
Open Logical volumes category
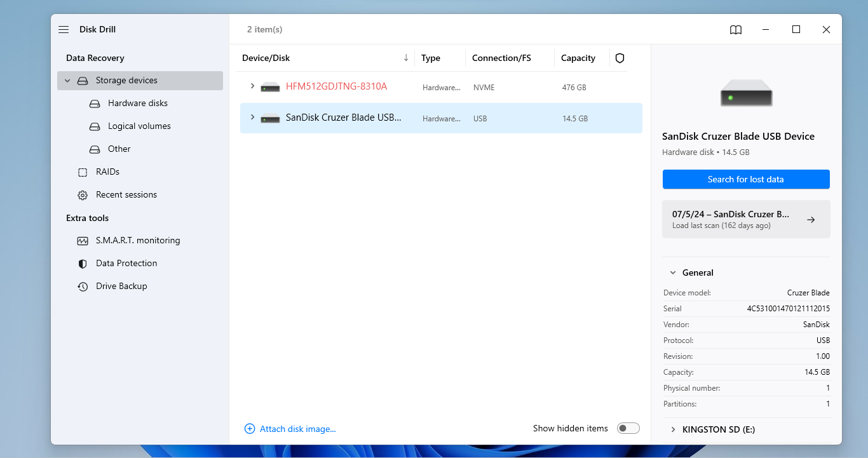[139, 126]
